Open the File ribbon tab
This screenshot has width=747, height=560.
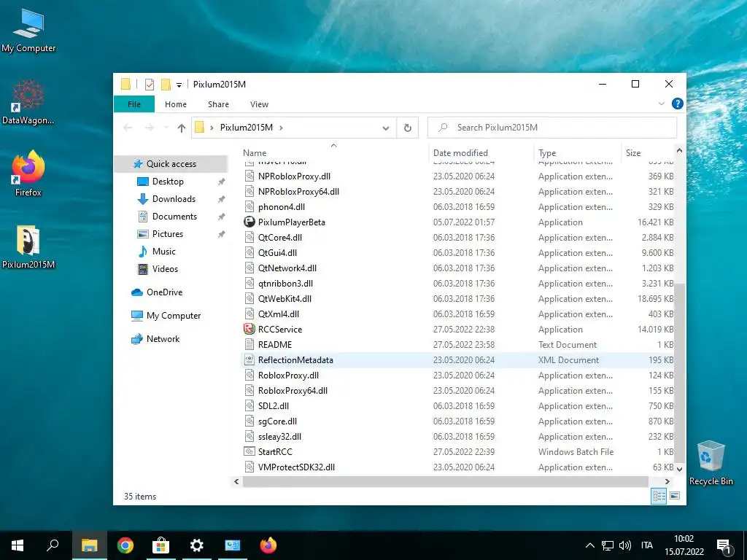pos(134,104)
